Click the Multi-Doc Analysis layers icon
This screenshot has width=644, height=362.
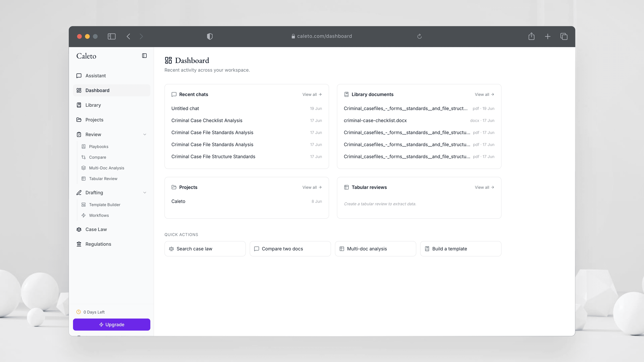84,168
